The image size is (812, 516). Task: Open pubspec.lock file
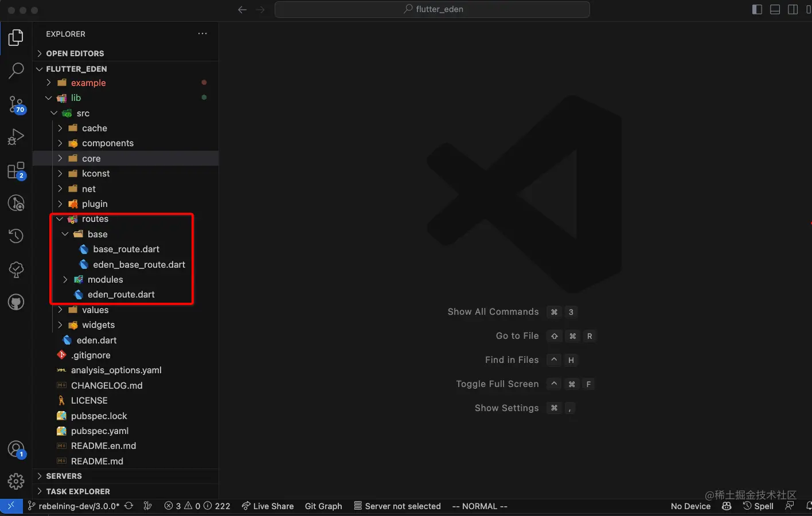coord(126,416)
